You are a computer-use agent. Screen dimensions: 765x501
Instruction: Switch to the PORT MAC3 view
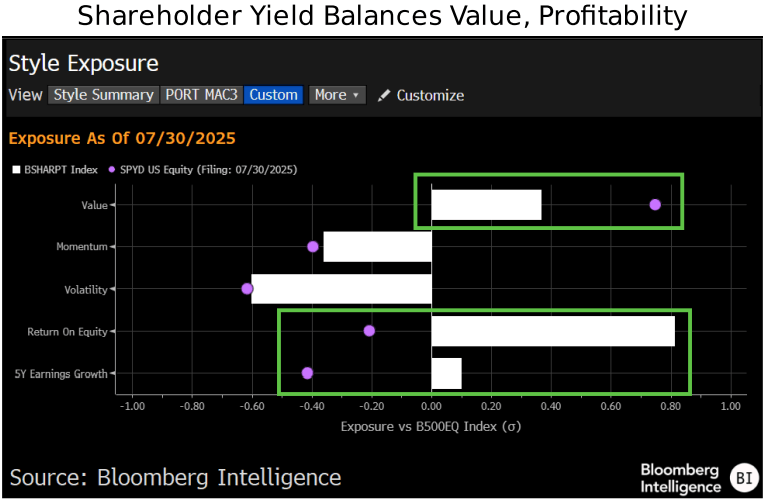click(x=202, y=95)
